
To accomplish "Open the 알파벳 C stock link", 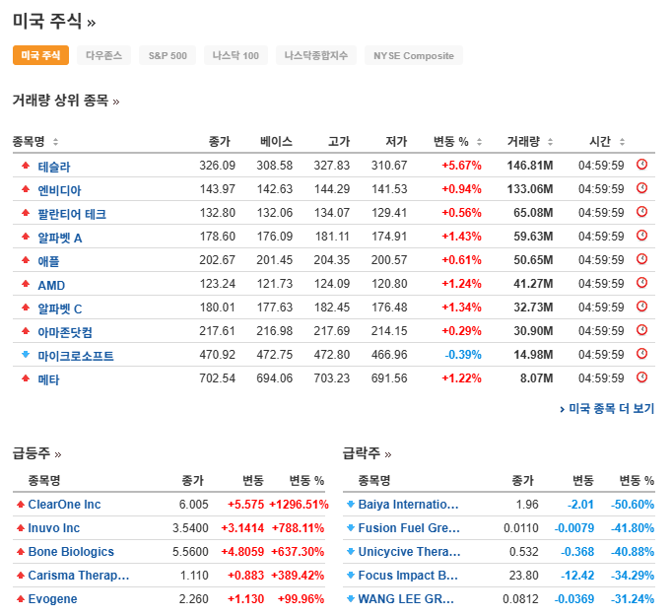I will point(59,308).
